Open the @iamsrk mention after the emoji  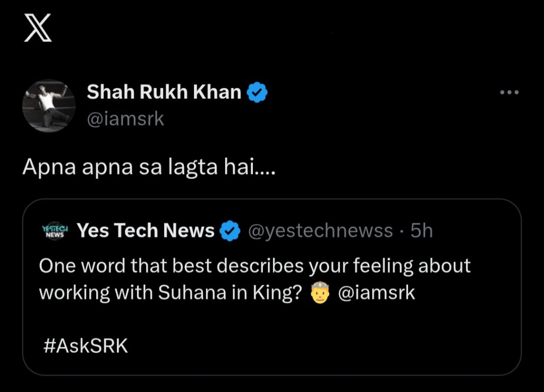(376, 293)
